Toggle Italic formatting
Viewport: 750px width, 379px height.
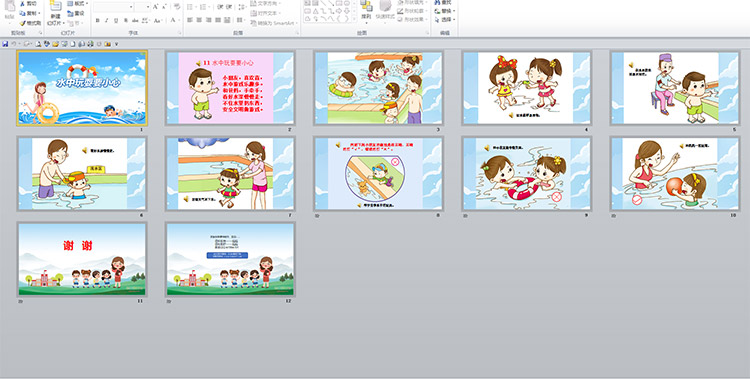tap(106, 20)
